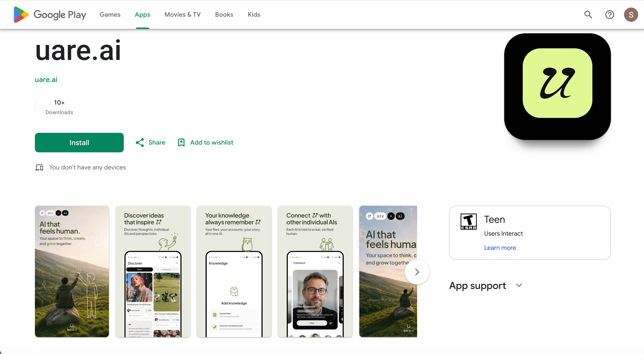Open the Help center question mark icon
Image resolution: width=644 pixels, height=354 pixels.
(x=610, y=14)
